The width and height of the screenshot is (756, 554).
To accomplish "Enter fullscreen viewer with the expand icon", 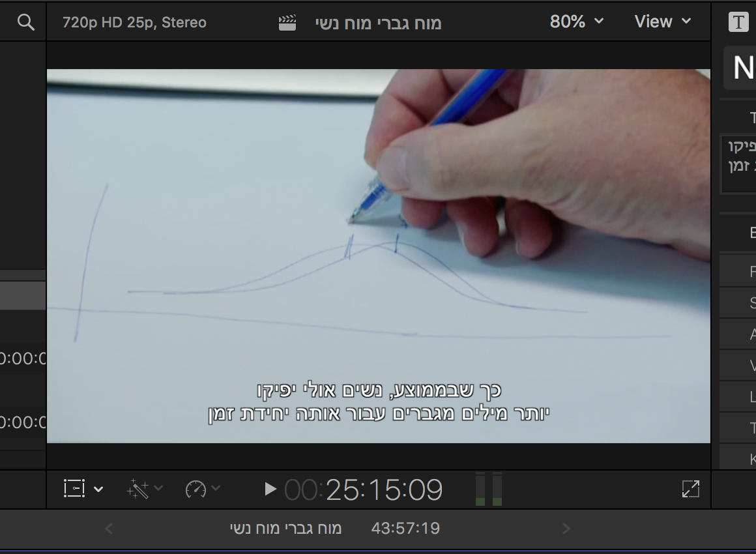I will pyautogui.click(x=690, y=489).
